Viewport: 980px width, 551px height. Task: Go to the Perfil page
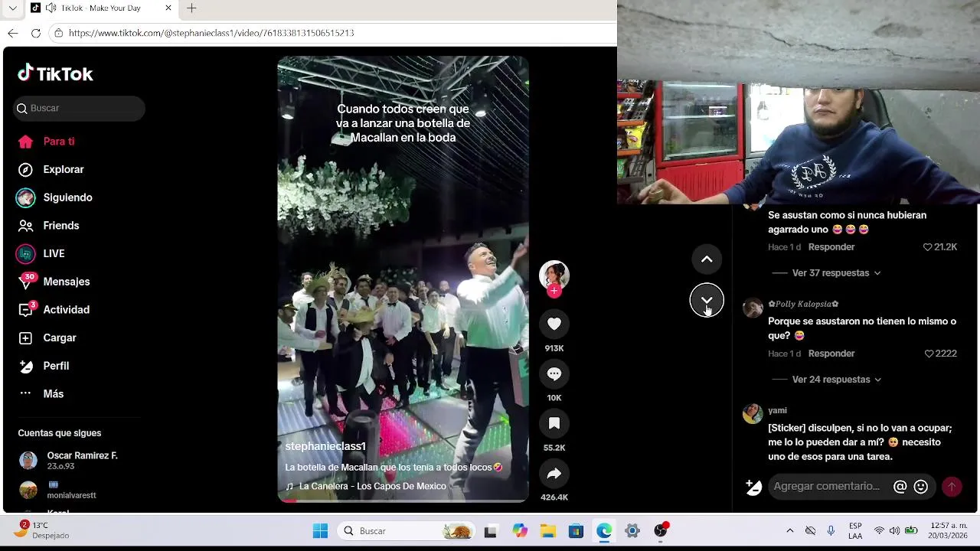point(44,366)
